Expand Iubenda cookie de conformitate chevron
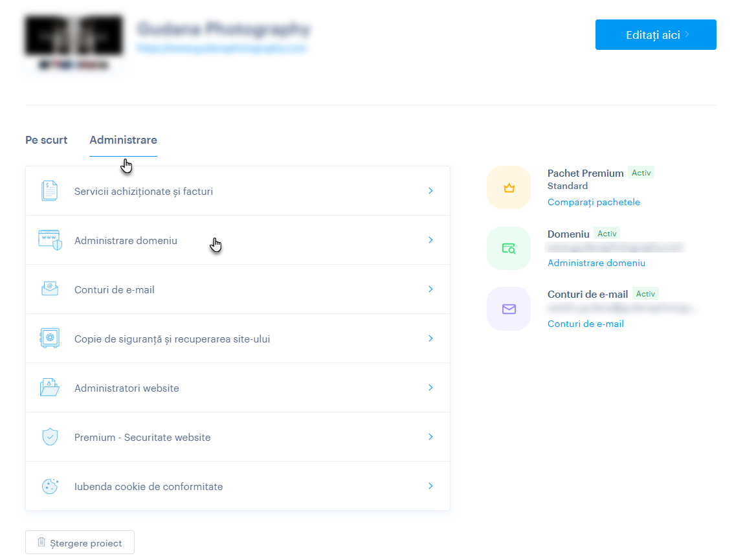Image resolution: width=734 pixels, height=560 pixels. pos(430,486)
